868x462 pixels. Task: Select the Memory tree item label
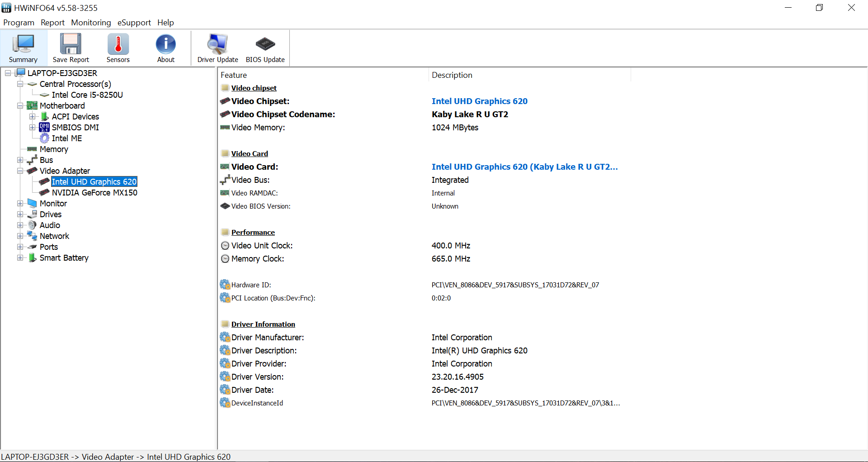(54, 149)
